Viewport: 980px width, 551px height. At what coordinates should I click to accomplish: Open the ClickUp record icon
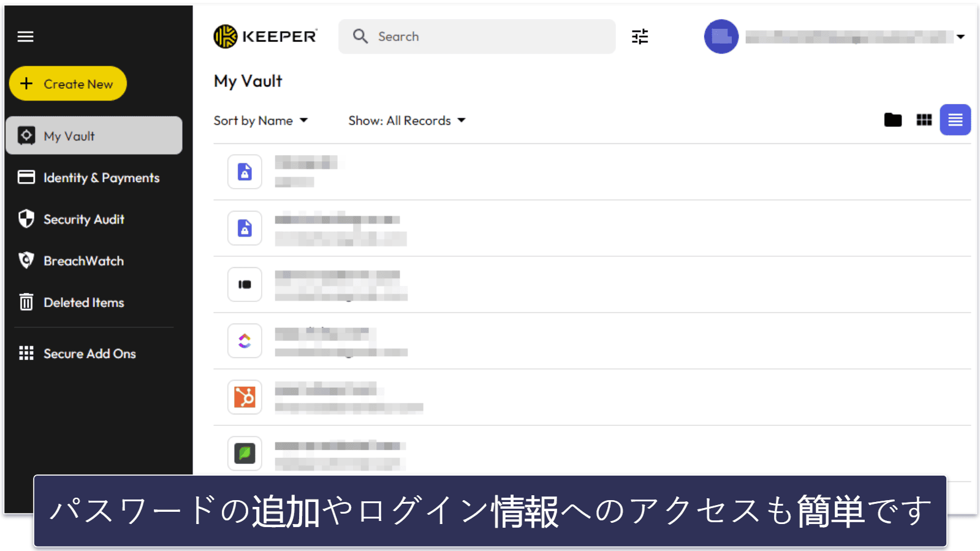pyautogui.click(x=245, y=341)
